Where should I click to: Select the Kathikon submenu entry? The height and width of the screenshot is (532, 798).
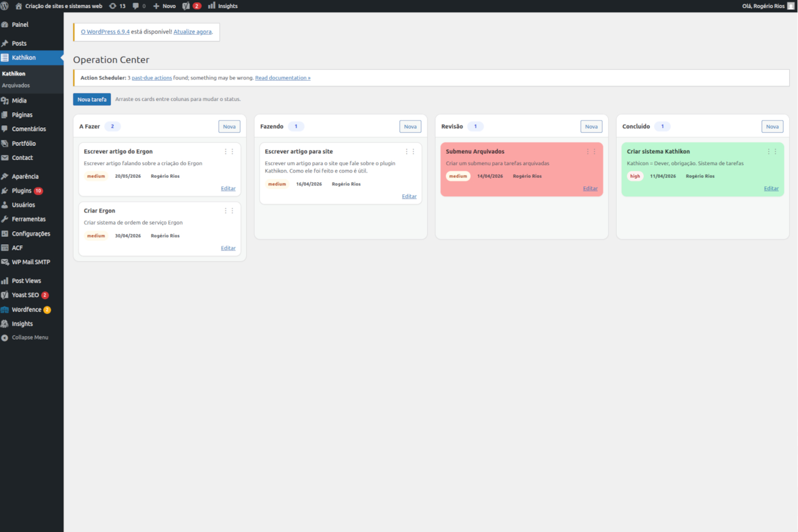tap(14, 74)
